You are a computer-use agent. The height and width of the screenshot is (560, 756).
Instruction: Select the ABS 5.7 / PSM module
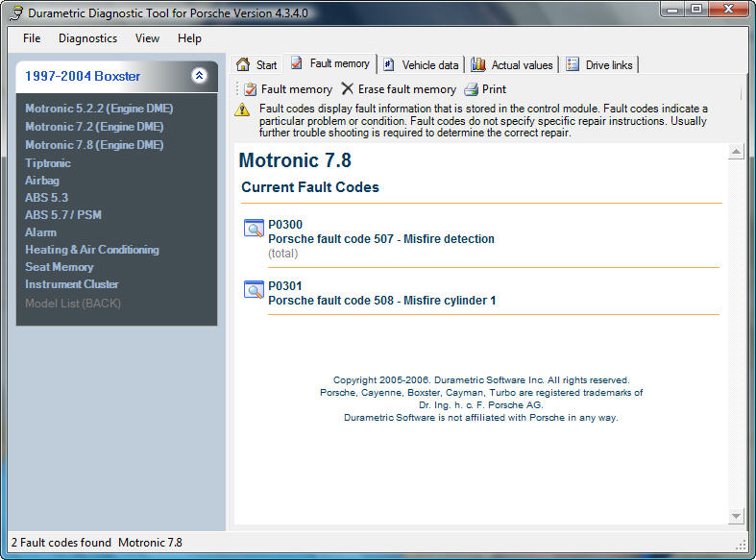[63, 215]
